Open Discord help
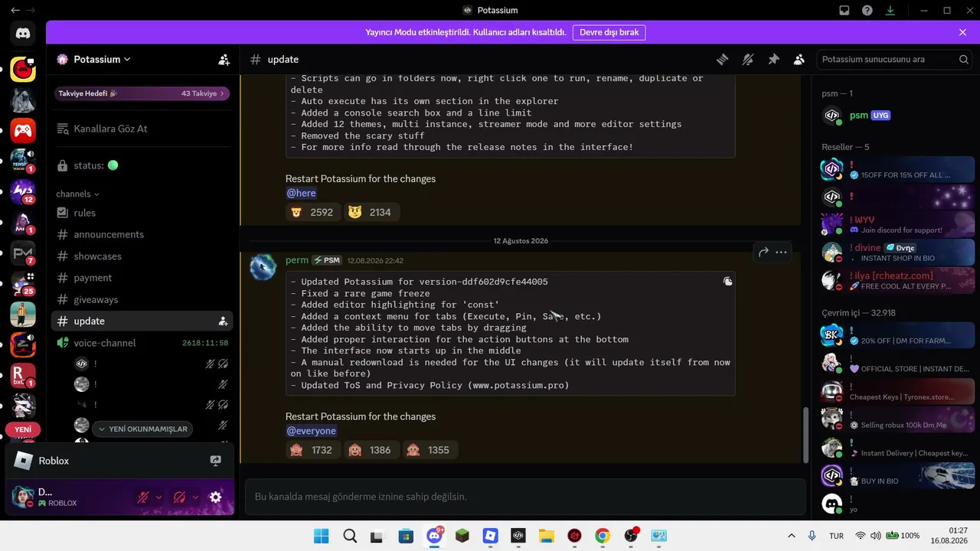The height and width of the screenshot is (551, 980). [x=867, y=10]
